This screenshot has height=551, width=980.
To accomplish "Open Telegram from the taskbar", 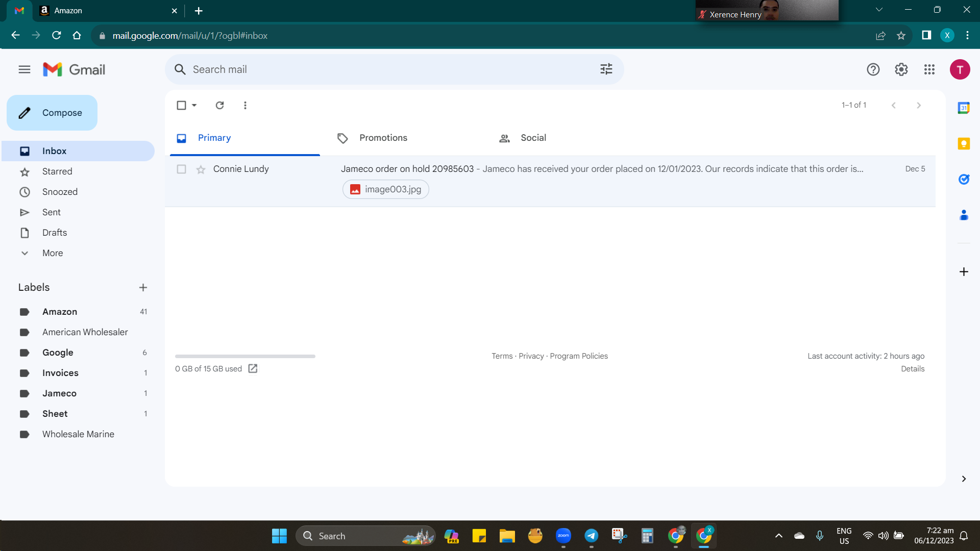I will click(x=591, y=536).
